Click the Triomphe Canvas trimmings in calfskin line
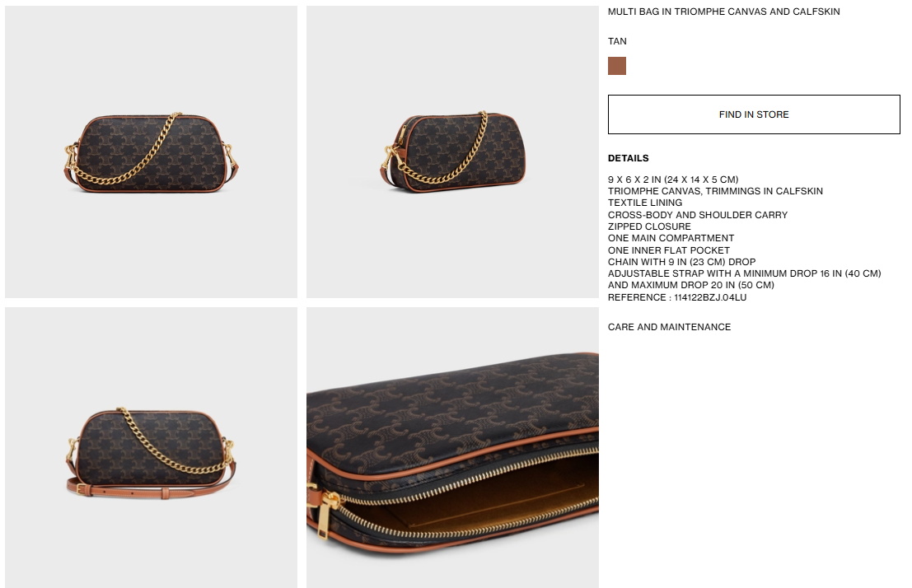Screen dimensions: 912x588 [715, 191]
